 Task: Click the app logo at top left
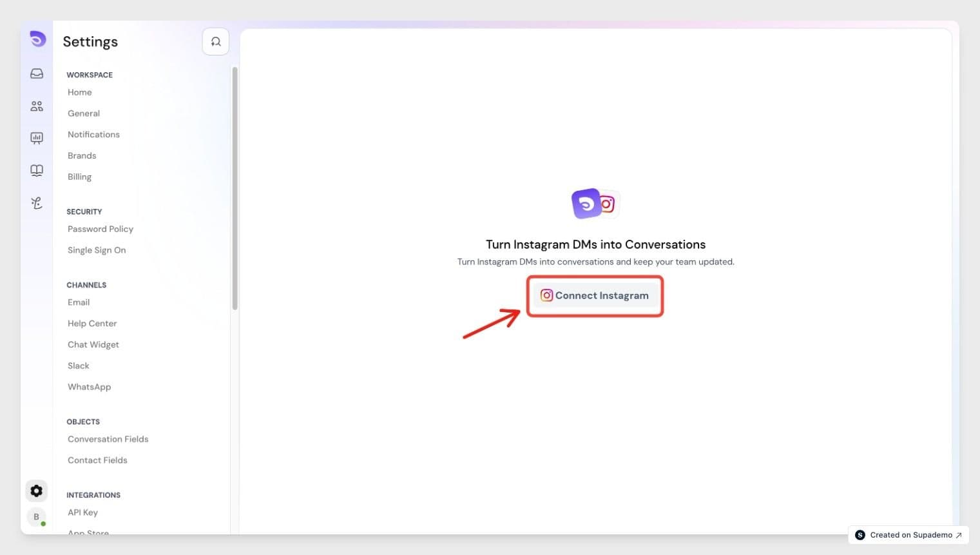pos(37,39)
